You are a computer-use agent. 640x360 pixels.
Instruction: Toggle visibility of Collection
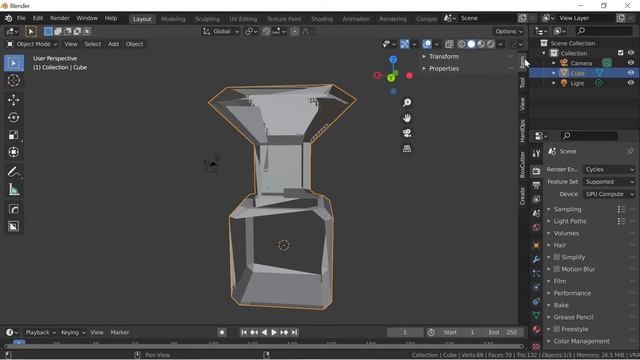pos(631,53)
